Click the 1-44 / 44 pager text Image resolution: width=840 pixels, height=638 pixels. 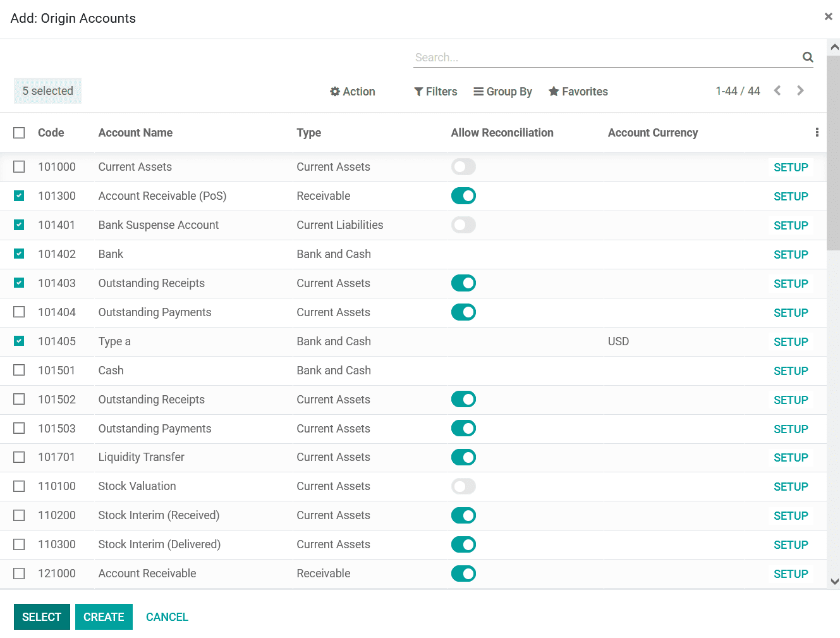pyautogui.click(x=738, y=91)
